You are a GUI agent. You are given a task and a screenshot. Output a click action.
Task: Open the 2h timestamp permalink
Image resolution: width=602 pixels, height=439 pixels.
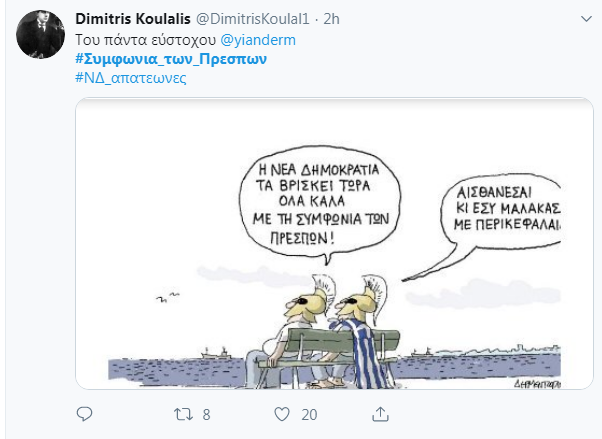(x=331, y=19)
